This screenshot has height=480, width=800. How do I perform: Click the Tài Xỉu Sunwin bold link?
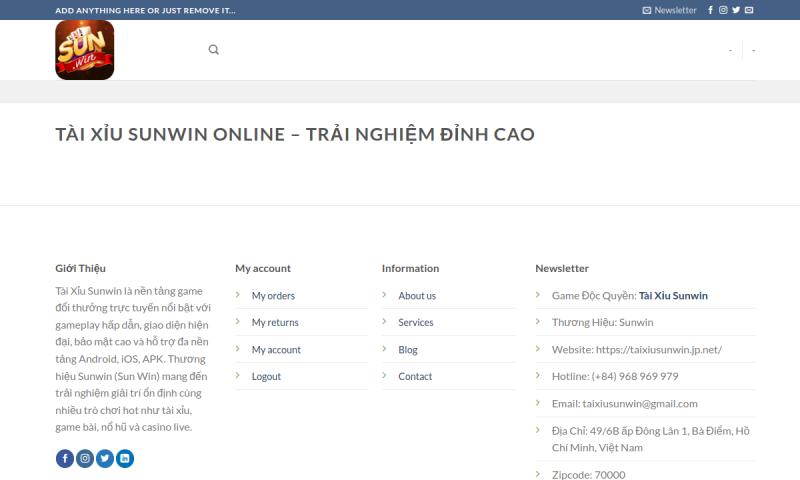[673, 296]
